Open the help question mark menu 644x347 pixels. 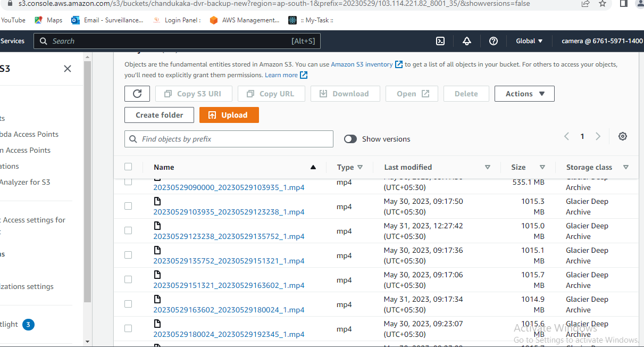click(x=494, y=41)
